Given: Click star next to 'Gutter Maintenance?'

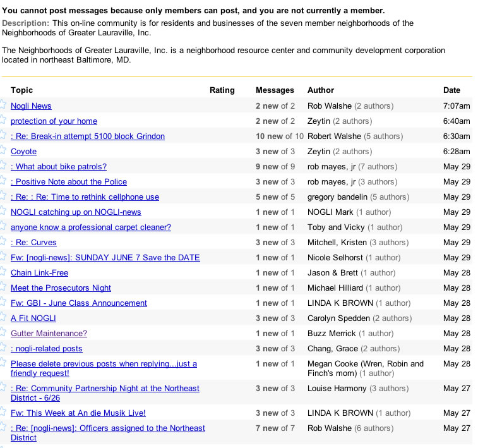Looking at the screenshot, I should (3, 333).
